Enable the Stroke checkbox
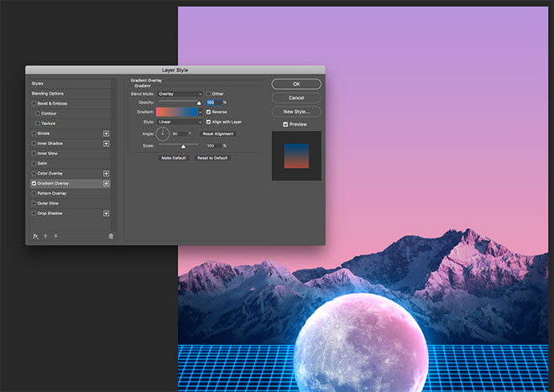The image size is (554, 392). pyautogui.click(x=34, y=133)
